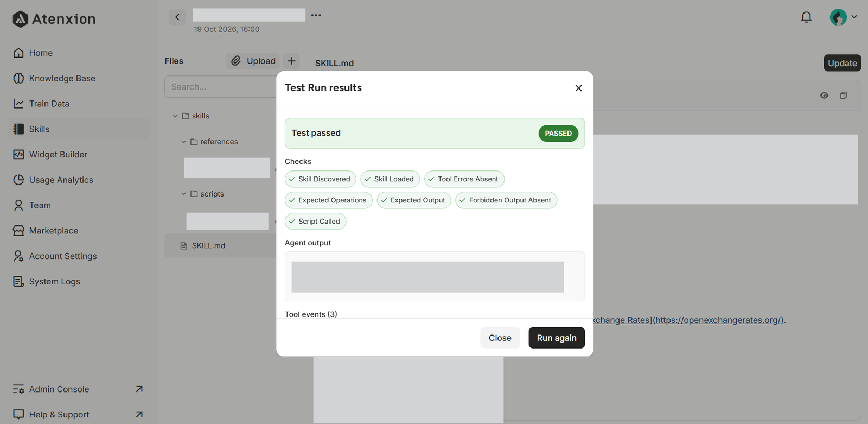Open the three-dot more options menu
This screenshot has height=424, width=868.
click(x=316, y=15)
